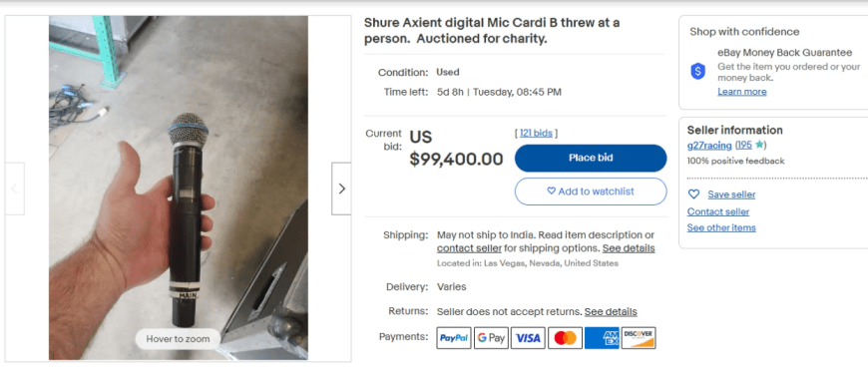Viewport: 868px width, 391px height.
Task: Click the Money Back Guarantee shield icon
Action: 698,72
